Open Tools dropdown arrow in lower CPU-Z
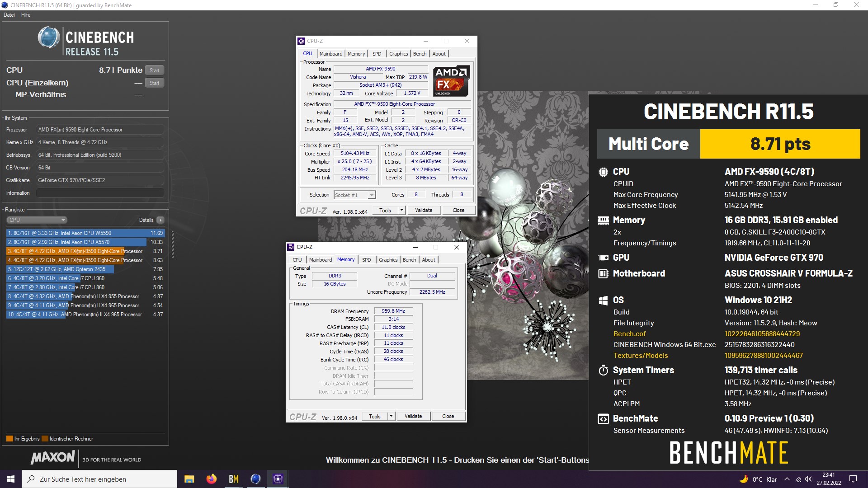The image size is (868, 488). click(x=391, y=417)
